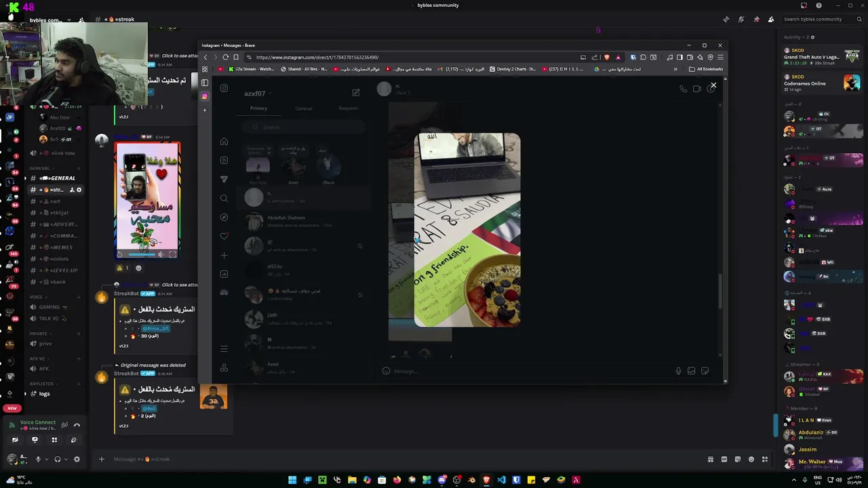This screenshot has width=868, height=488.
Task: Open streak channel settings gear icon
Action: point(79,190)
